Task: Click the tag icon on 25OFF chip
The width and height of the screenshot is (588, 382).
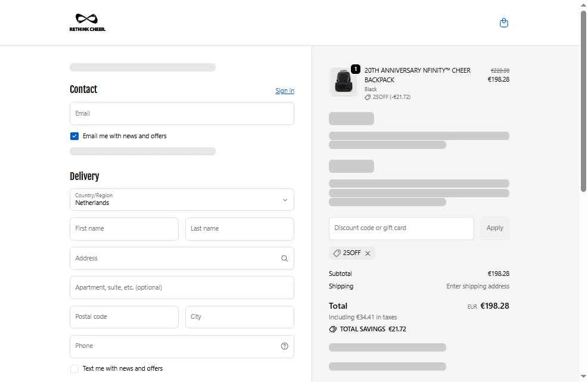Action: 337,253
